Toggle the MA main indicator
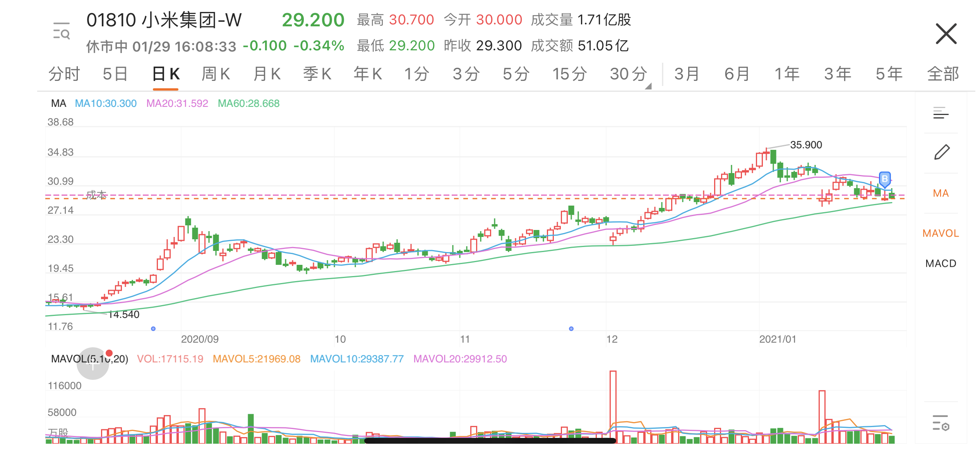The image size is (980, 453). tap(941, 193)
